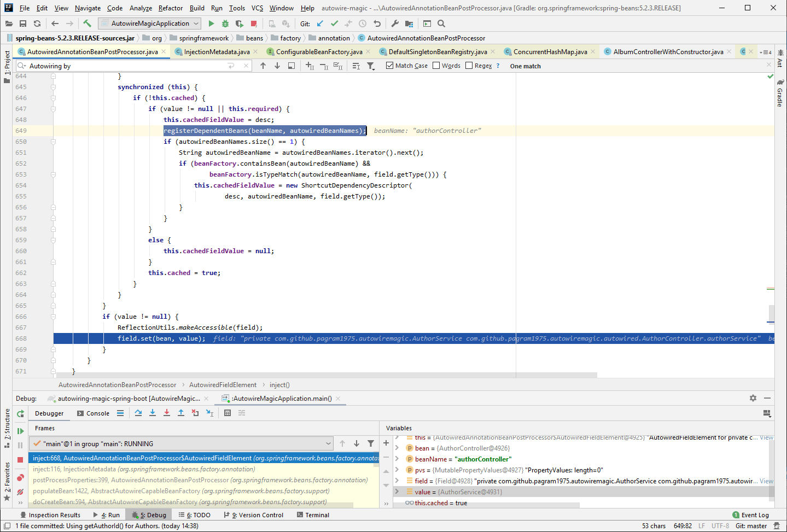The width and height of the screenshot is (787, 532).
Task: Expand the value variable in Variables panel
Action: 398,492
